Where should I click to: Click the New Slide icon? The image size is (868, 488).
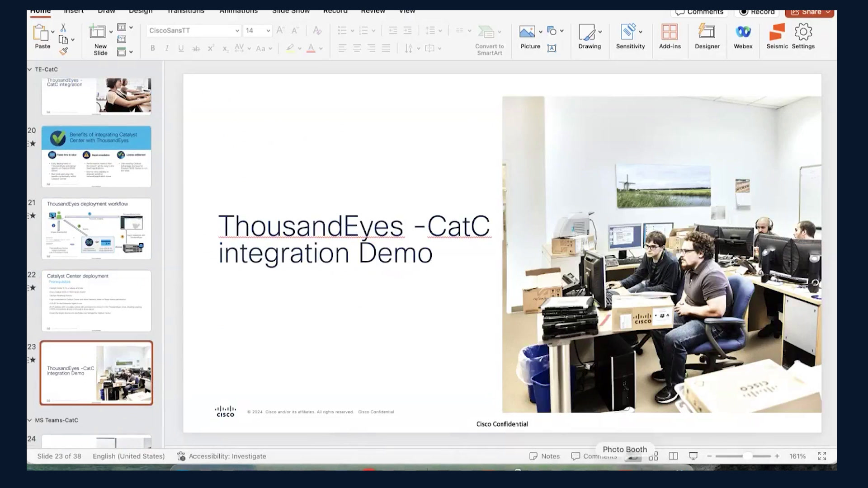pyautogui.click(x=97, y=31)
